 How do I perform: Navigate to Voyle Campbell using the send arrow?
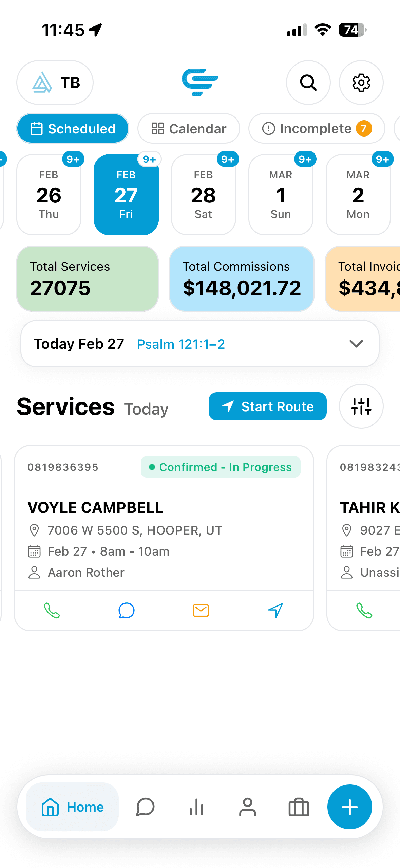click(275, 610)
